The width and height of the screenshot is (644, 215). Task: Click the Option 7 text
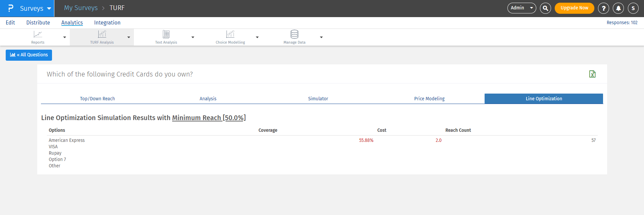pyautogui.click(x=57, y=159)
